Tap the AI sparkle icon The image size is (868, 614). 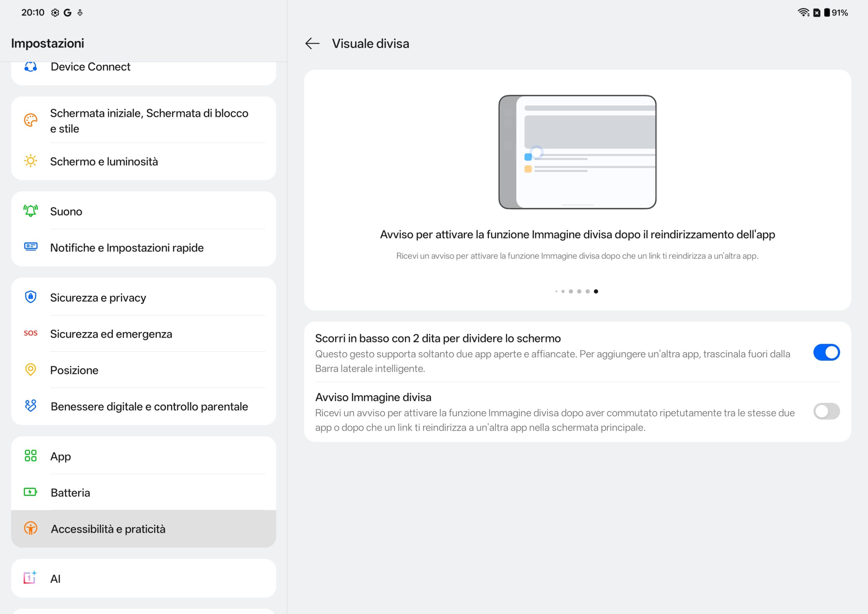coord(30,578)
